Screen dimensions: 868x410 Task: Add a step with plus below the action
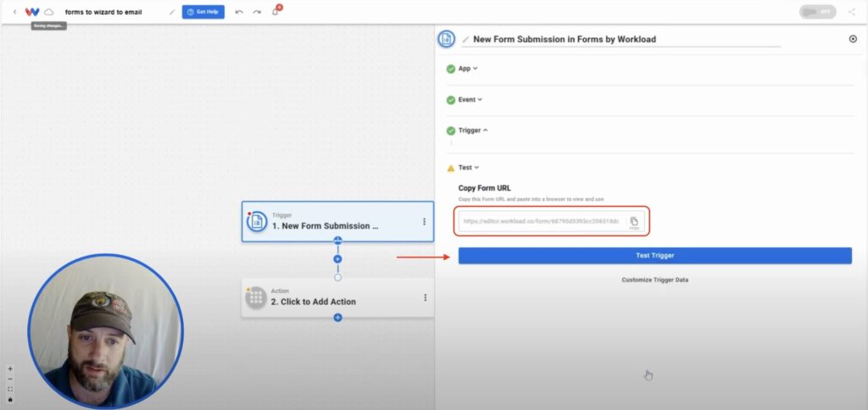click(x=337, y=318)
